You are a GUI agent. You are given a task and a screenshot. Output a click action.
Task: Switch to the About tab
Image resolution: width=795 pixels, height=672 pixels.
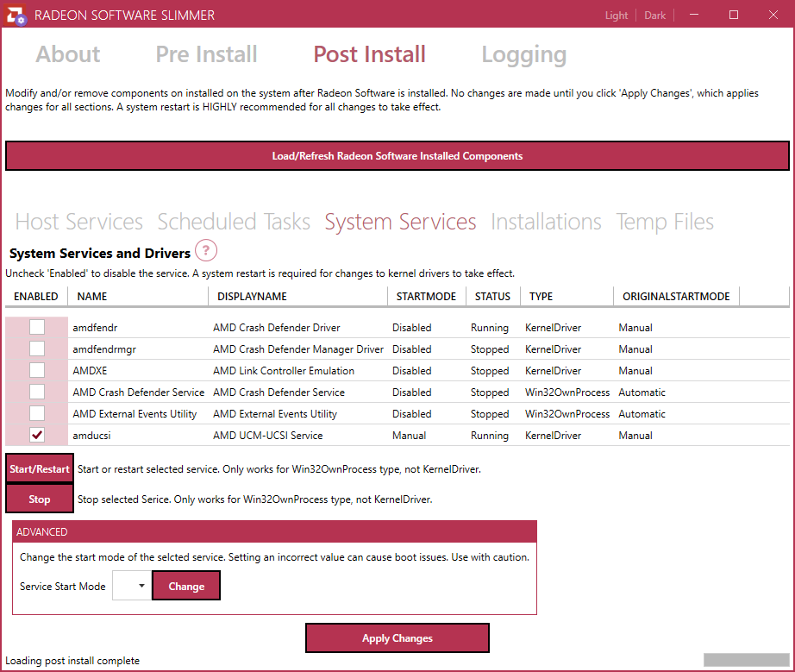[68, 54]
